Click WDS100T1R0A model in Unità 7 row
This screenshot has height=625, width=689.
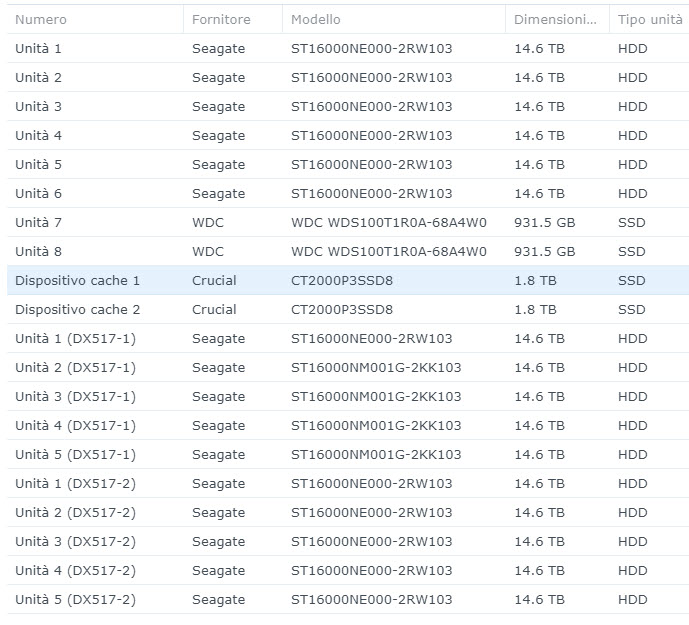[389, 222]
